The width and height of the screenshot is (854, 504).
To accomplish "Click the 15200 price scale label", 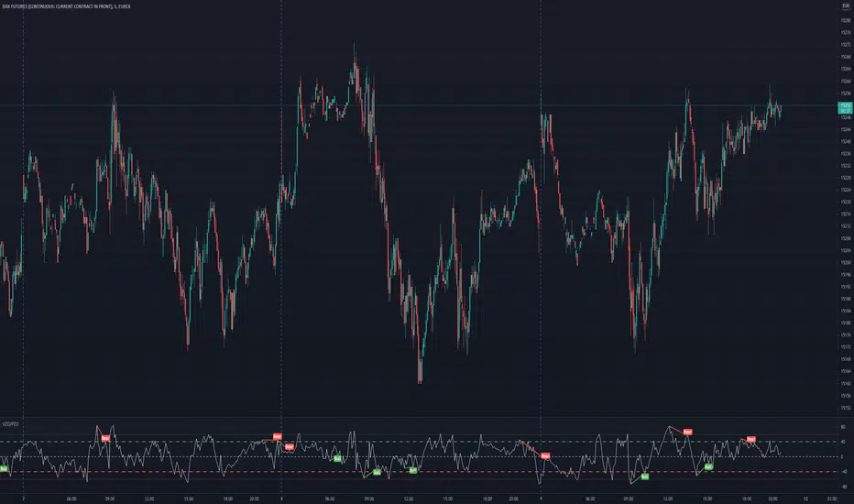I will (846, 263).
